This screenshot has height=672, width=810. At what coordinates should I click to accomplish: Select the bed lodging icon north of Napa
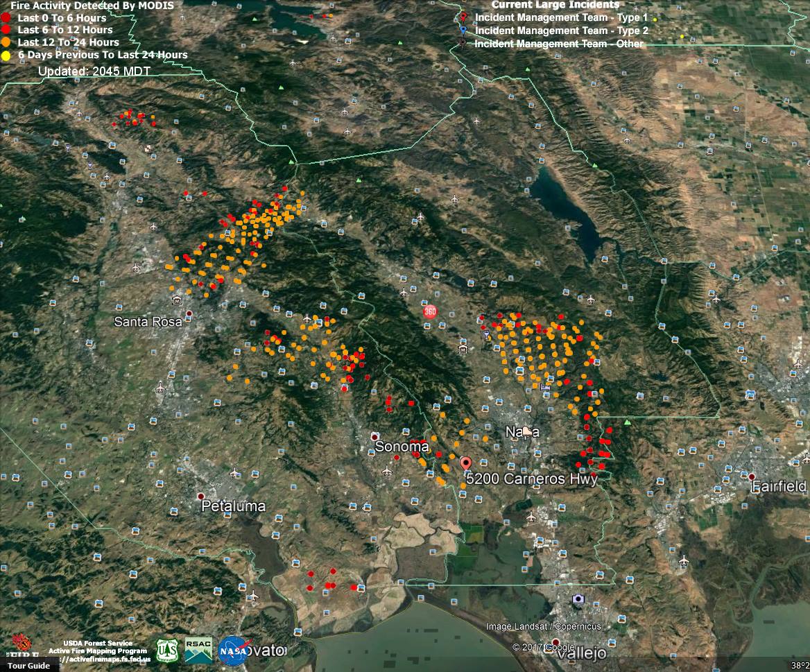(x=545, y=387)
